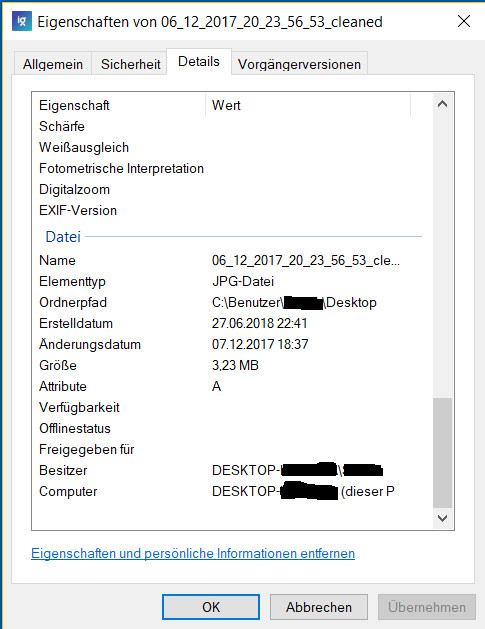Click the scroll down arrow
485x629 pixels.
[x=442, y=518]
